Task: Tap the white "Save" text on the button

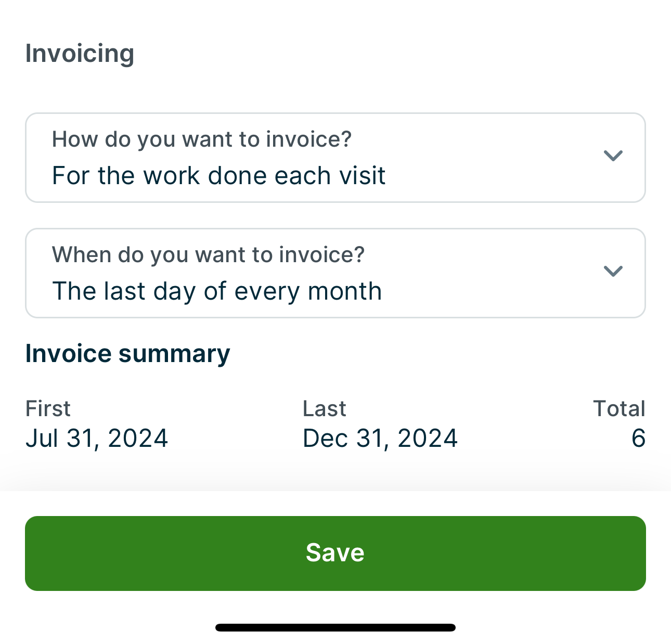Action: [x=335, y=552]
